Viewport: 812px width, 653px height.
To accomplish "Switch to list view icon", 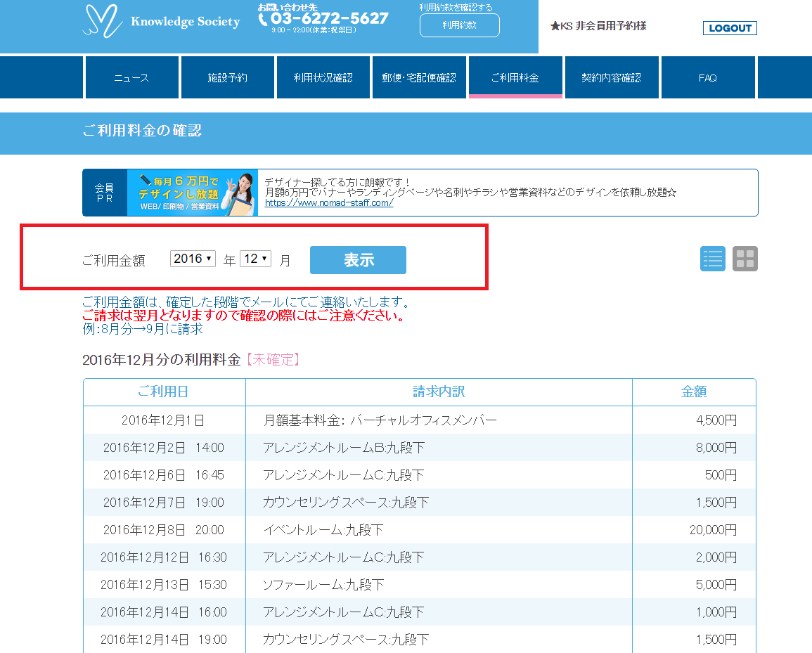I will [x=712, y=259].
